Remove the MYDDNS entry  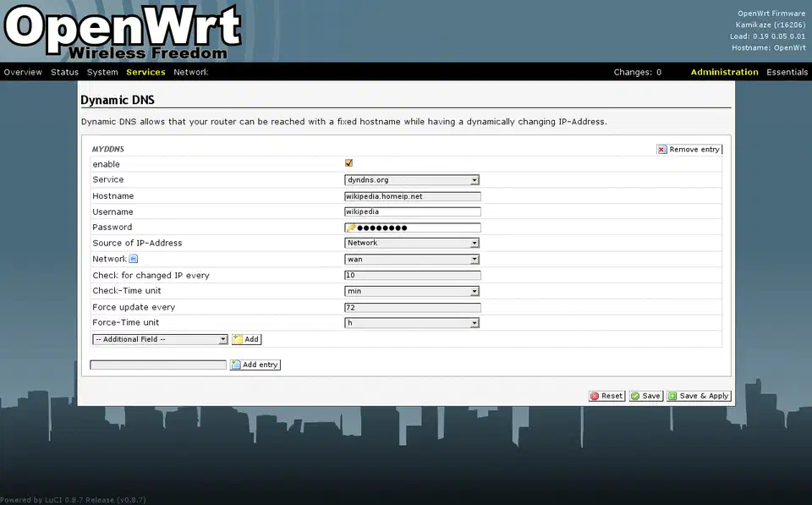[x=689, y=149]
